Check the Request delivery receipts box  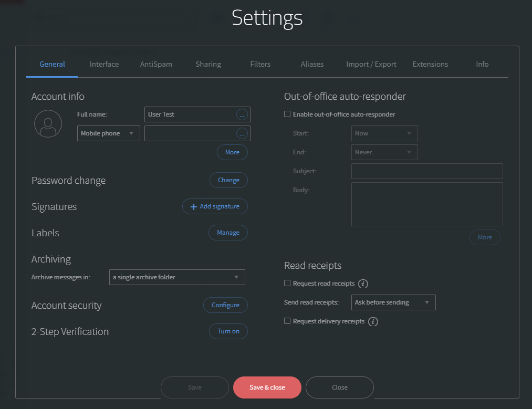pos(287,321)
